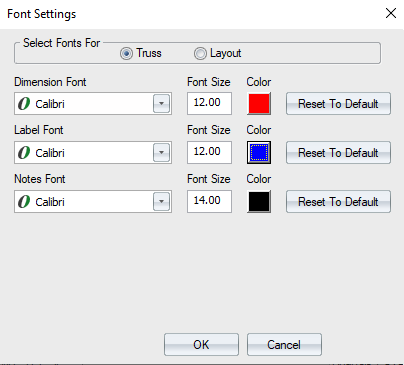Reset Notes Font to default
The height and width of the screenshot is (365, 404).
(338, 202)
